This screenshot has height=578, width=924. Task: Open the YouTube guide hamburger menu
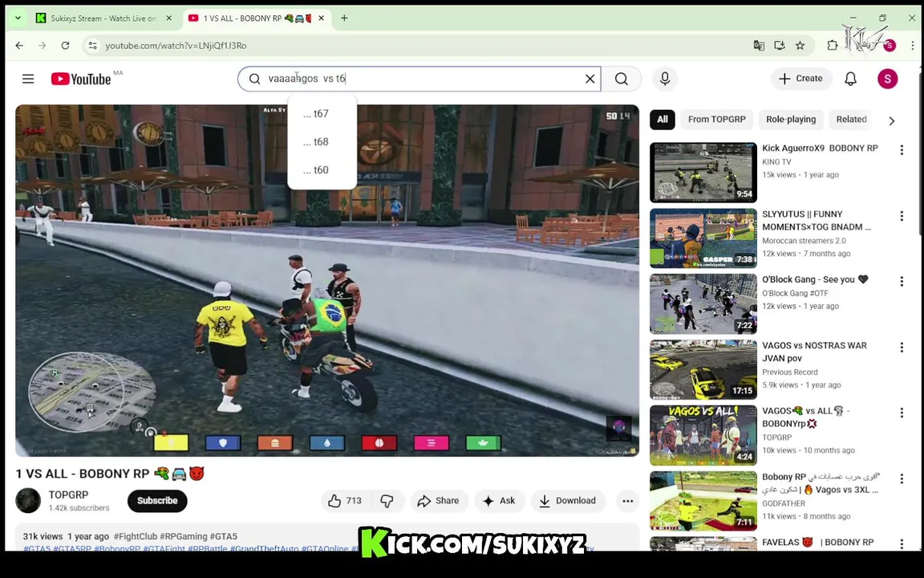(x=28, y=79)
